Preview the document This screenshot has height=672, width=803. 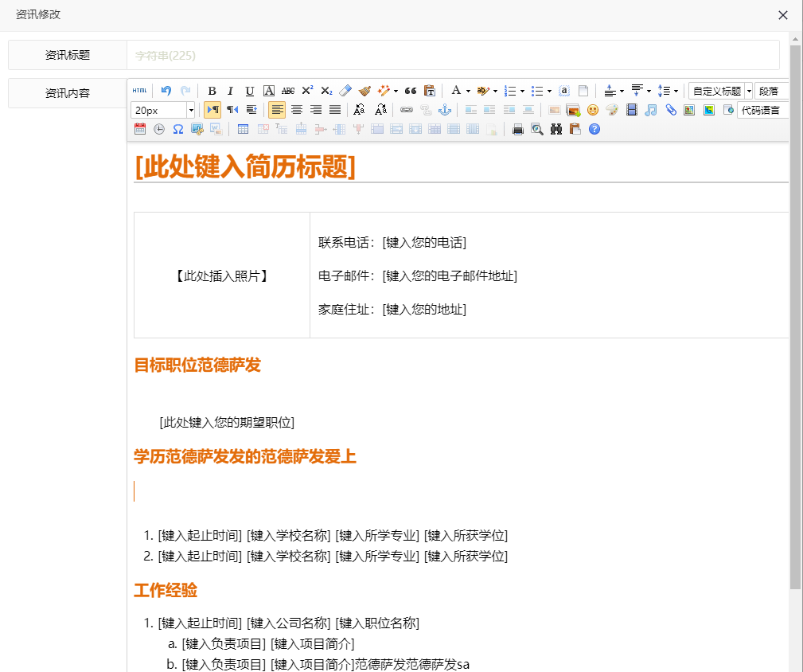pos(536,129)
